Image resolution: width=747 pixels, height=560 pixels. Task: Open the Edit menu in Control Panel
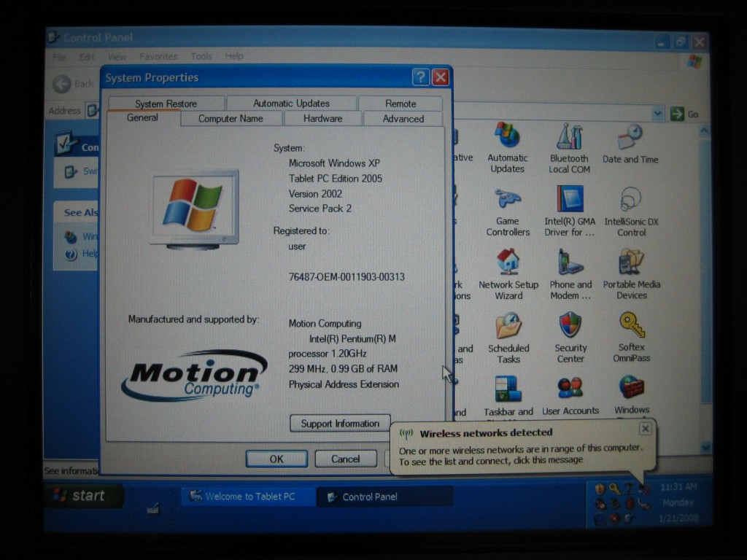(87, 57)
